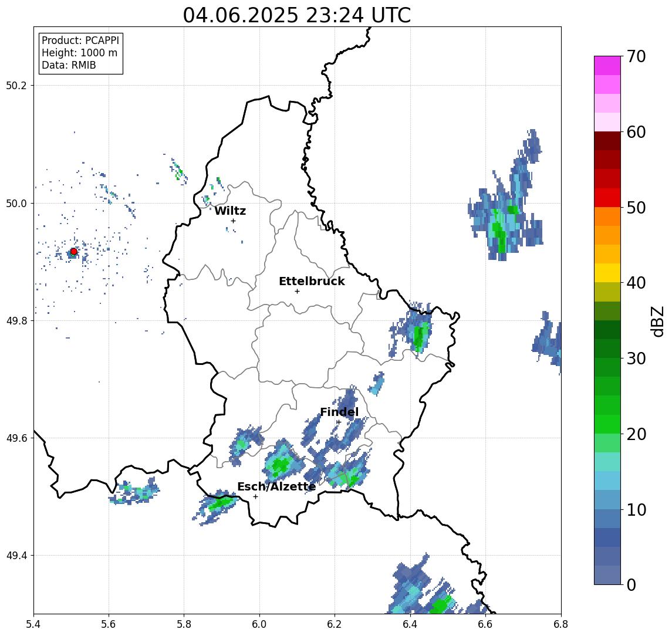Click the colorbar tick label 70
This screenshot has width=672, height=636.
point(636,56)
